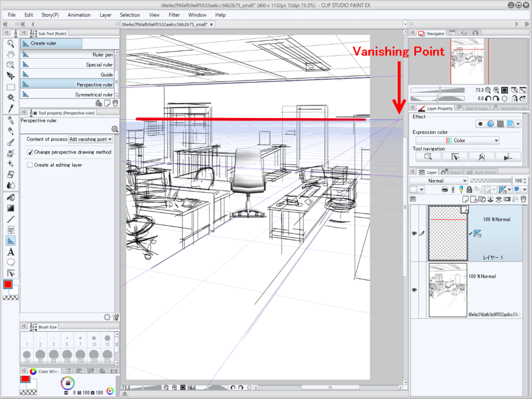This screenshot has height=399, width=532.
Task: Open the Content of process dropdown
Action: [91, 139]
